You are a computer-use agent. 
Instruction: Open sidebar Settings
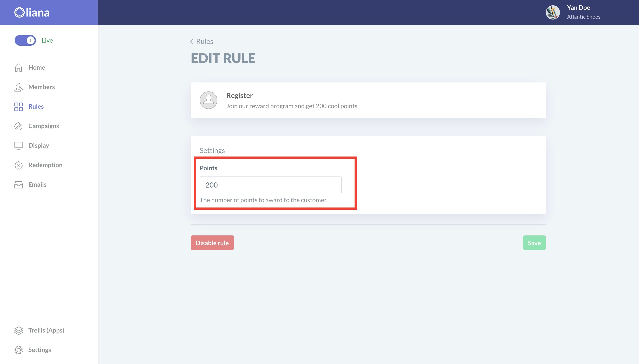tap(39, 350)
